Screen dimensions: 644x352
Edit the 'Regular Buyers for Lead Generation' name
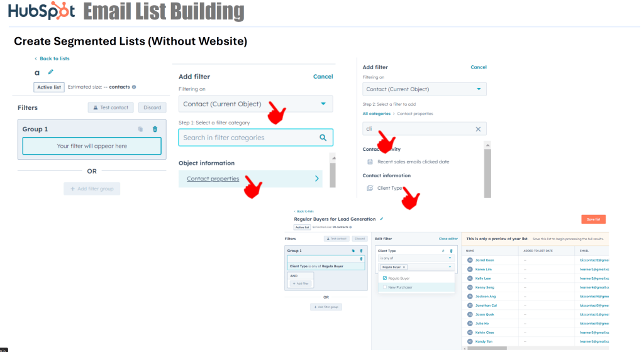tap(382, 219)
